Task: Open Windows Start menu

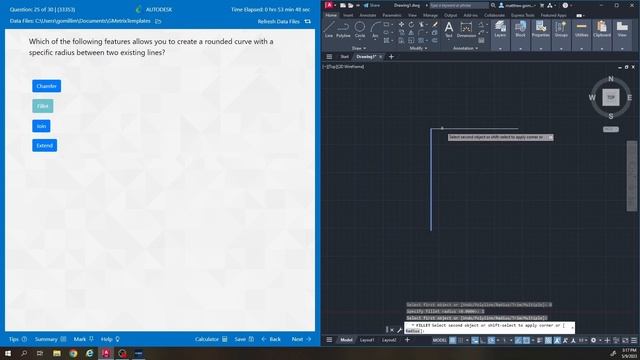Action: pos(7,353)
